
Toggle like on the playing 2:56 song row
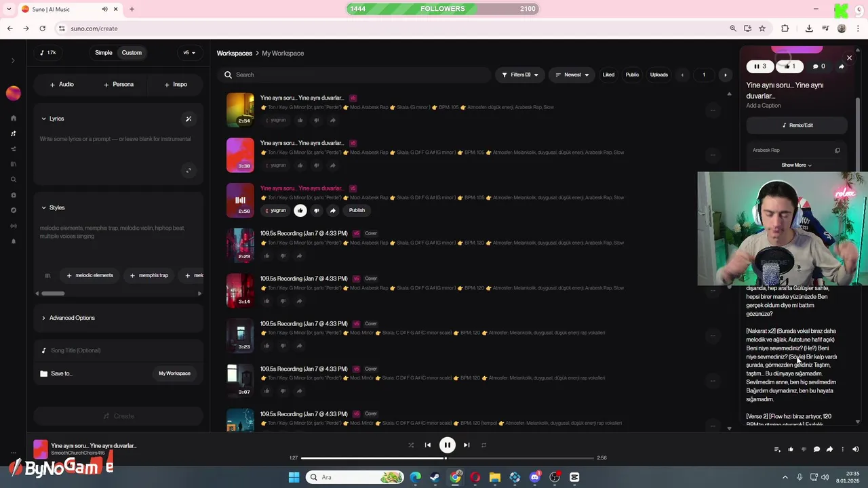(300, 210)
